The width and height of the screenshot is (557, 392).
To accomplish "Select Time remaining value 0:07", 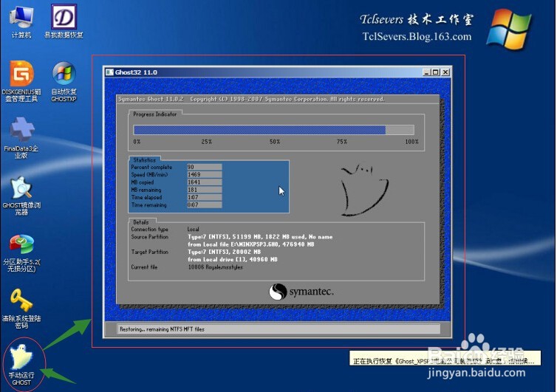I will [204, 204].
